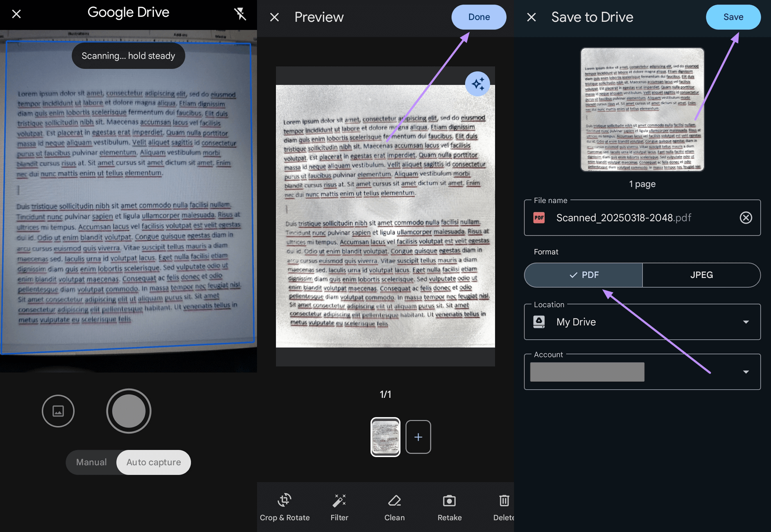The height and width of the screenshot is (532, 771).
Task: Turn off the camera flash
Action: 240,14
